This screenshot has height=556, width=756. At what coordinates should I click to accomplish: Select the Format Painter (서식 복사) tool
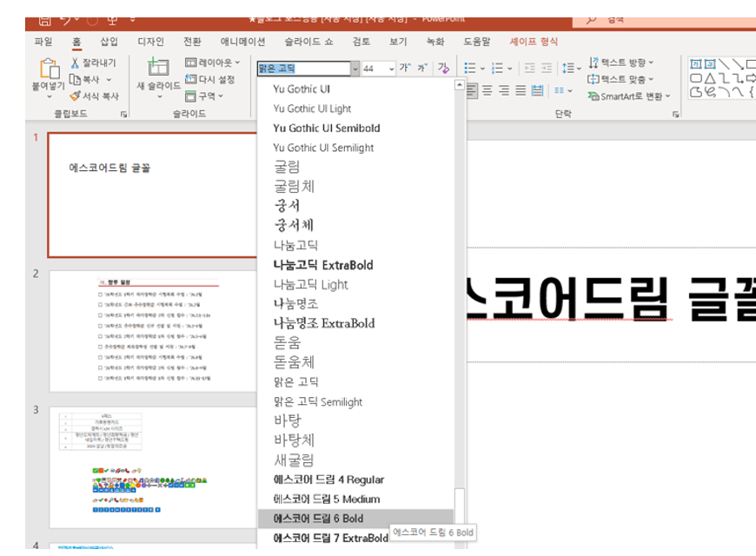click(74, 96)
